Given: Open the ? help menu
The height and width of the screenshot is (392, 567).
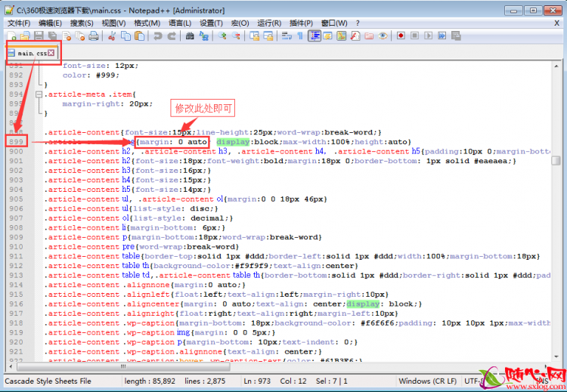Looking at the screenshot, I should pos(358,23).
